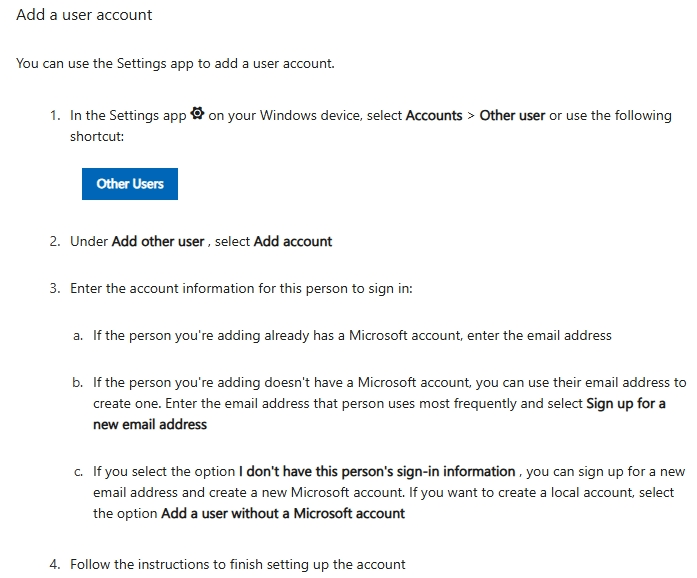Click the bold 'Accounts' text in step 1

coord(434,116)
